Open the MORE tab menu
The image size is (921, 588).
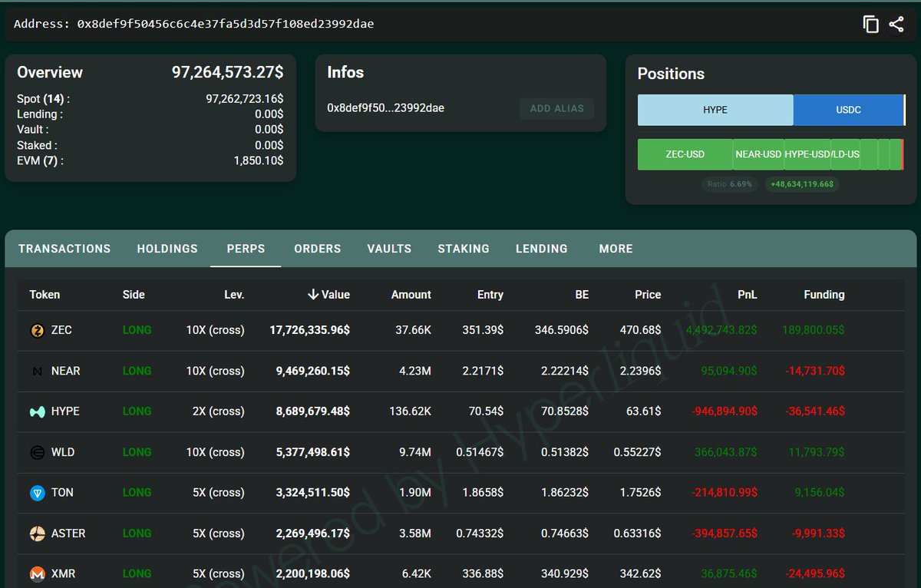pyautogui.click(x=616, y=249)
